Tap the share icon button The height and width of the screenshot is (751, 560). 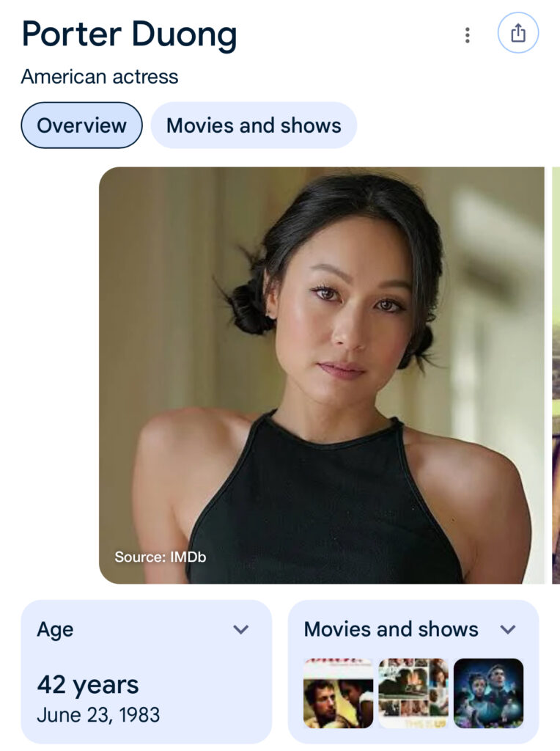517,34
